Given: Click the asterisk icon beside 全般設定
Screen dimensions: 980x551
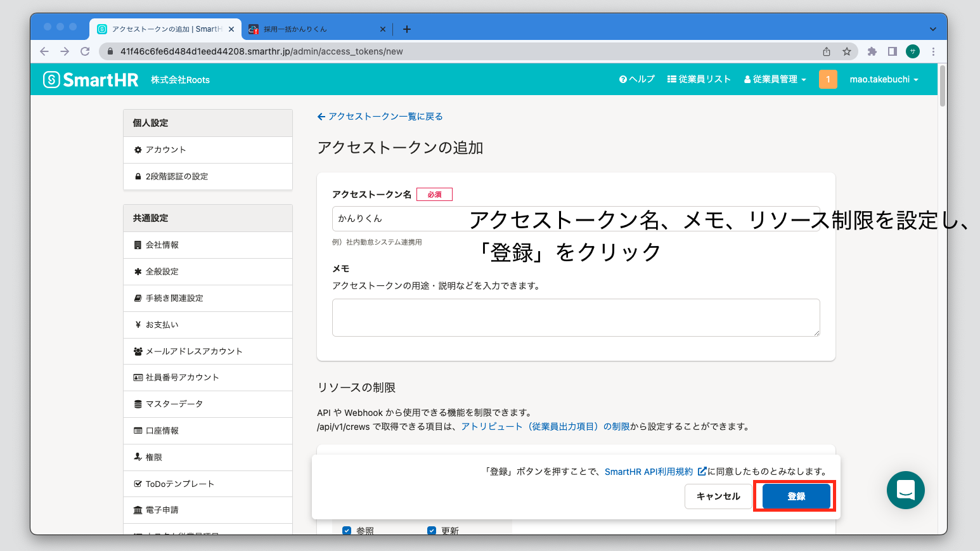Looking at the screenshot, I should (138, 271).
